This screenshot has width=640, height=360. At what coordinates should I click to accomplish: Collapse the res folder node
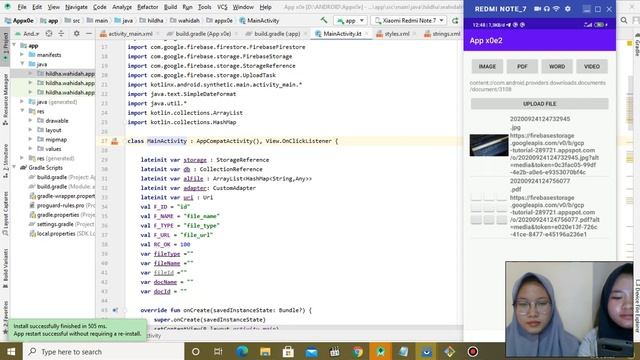click(x=22, y=111)
